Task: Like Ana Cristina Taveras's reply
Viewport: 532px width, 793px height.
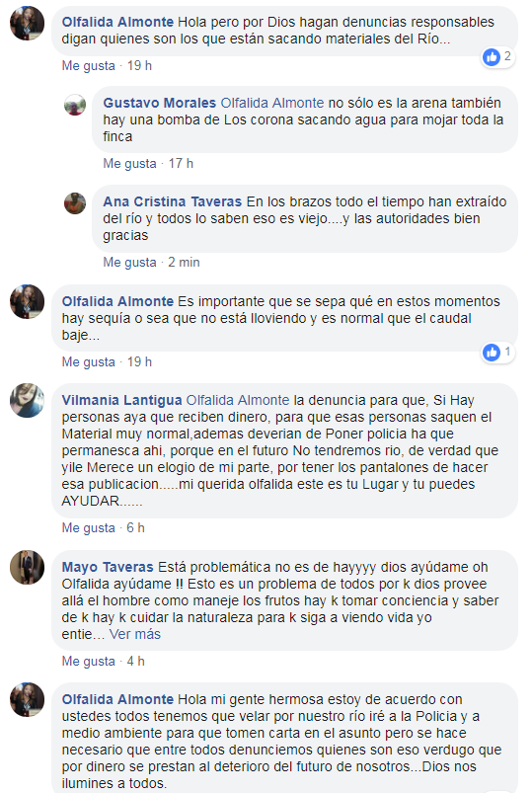Action: [129, 263]
